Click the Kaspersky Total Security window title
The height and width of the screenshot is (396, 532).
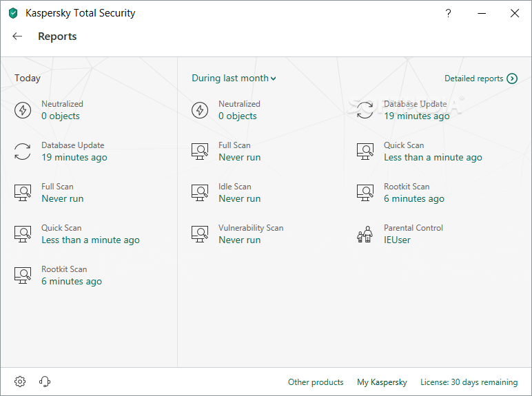(81, 13)
